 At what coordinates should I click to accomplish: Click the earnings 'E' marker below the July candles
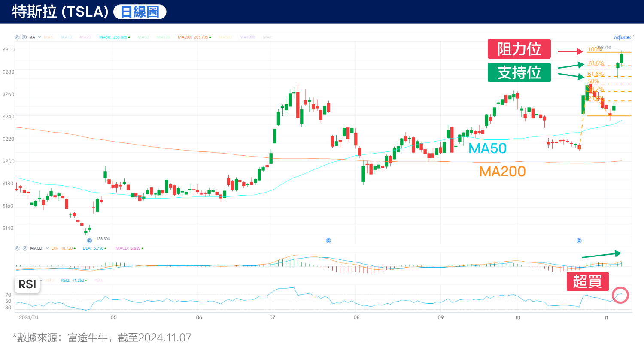[x=328, y=241]
